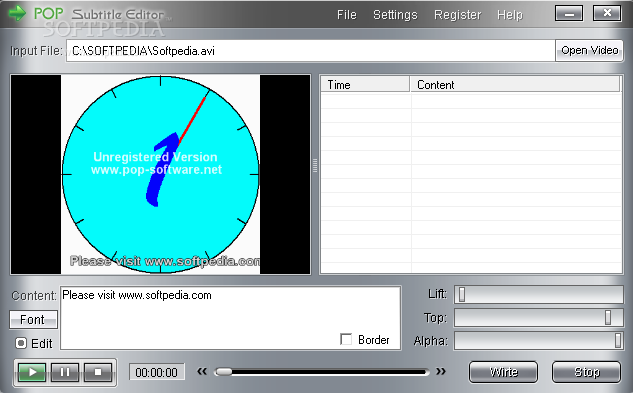Click the Write button
Image resolution: width=633 pixels, height=393 pixels.
click(503, 372)
